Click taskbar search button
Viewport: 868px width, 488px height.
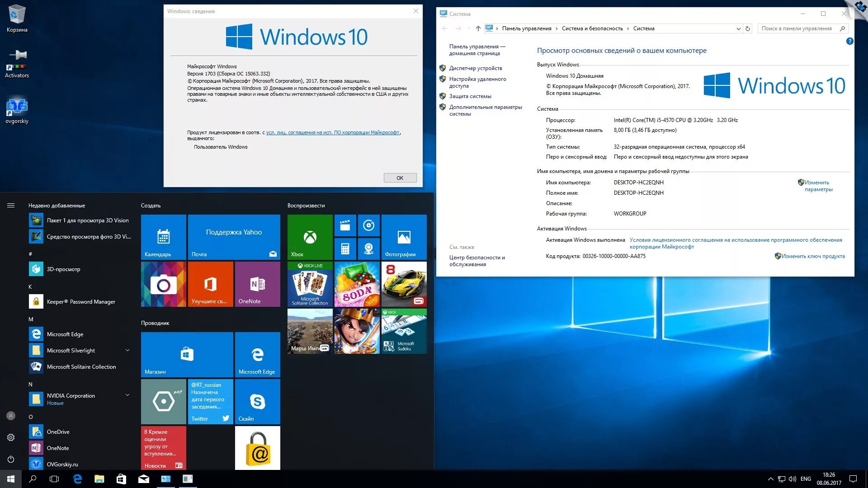point(33,480)
